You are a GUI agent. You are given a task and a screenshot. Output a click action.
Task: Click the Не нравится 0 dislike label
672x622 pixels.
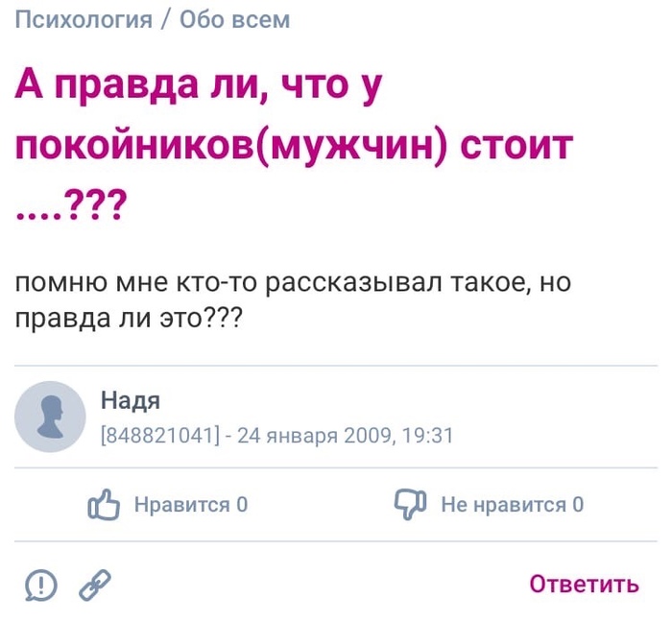pos(512,505)
